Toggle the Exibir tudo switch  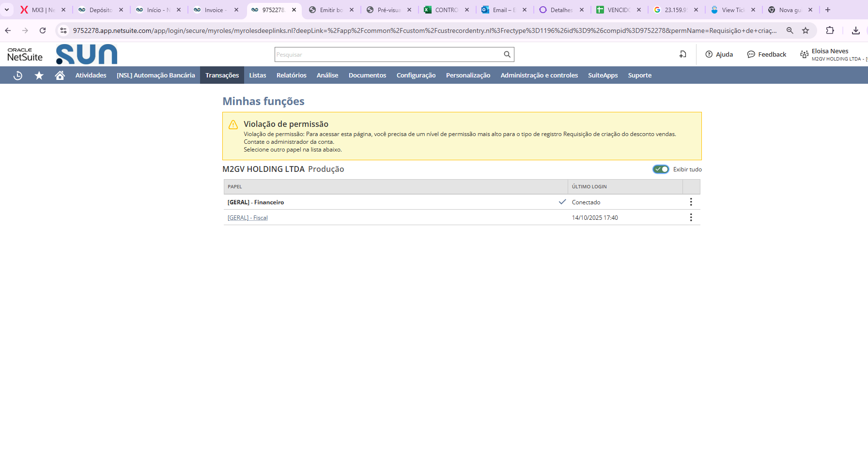pos(661,169)
